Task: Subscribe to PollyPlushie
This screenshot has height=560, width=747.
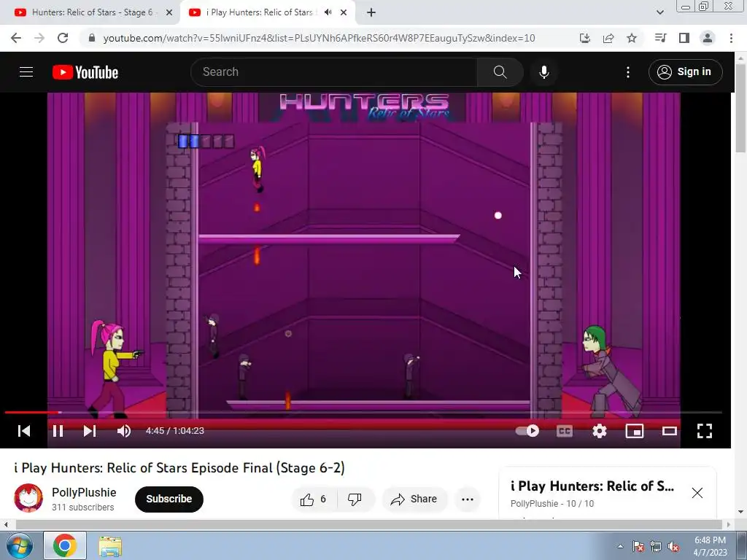Action: tap(169, 499)
